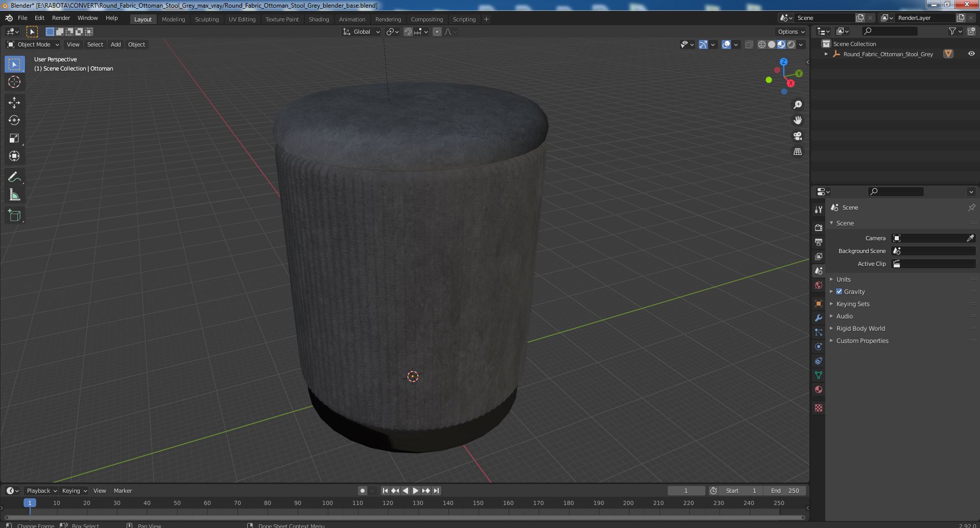
Task: Expand the Keying Sets panel
Action: (x=853, y=304)
